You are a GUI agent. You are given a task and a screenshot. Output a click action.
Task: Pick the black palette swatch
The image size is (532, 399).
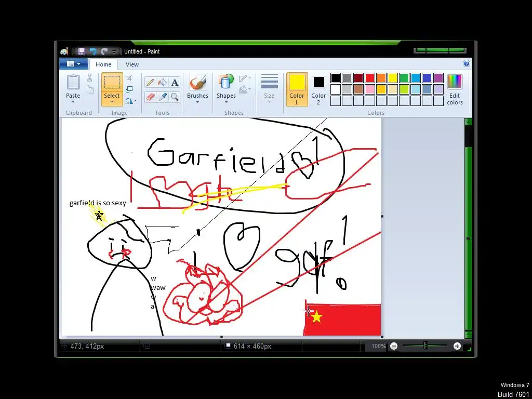336,78
